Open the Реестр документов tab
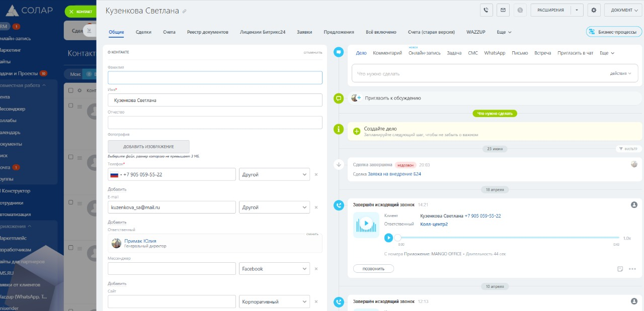644x311 pixels. click(207, 32)
